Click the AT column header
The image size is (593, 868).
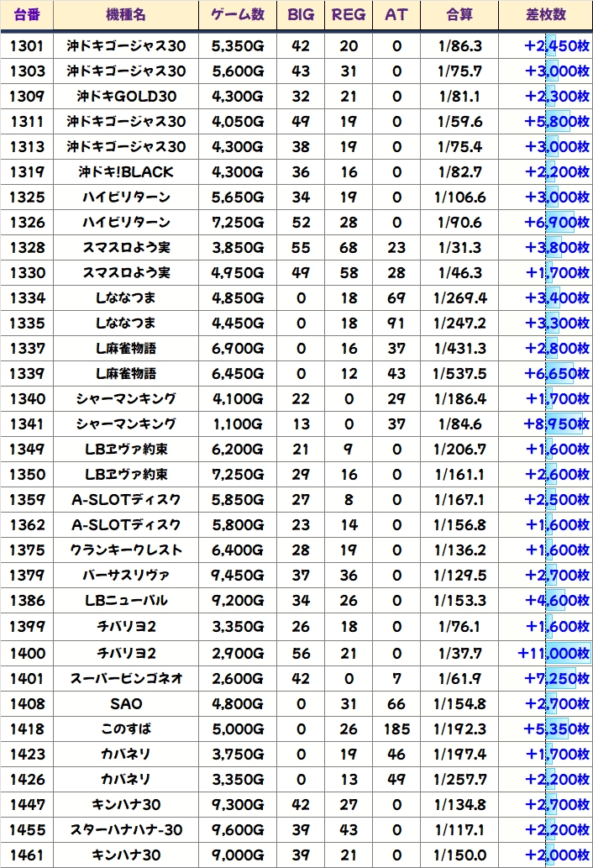point(396,15)
